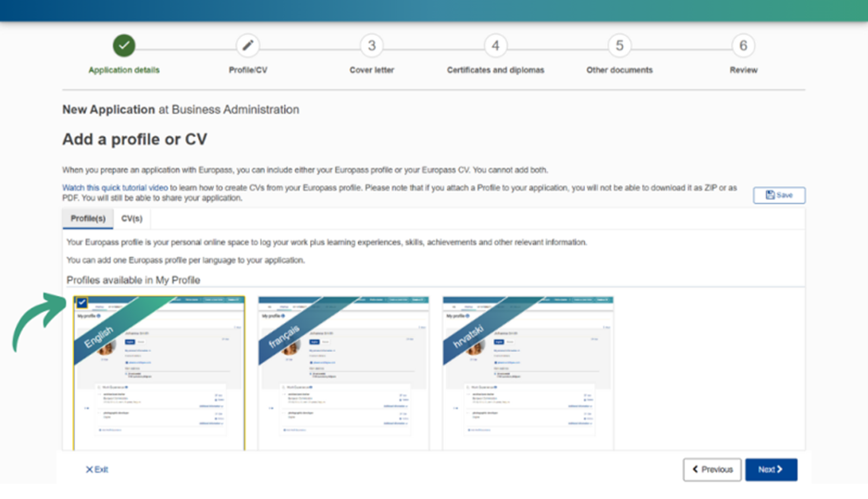The width and height of the screenshot is (868, 499).
Task: Click the Profile/CV step label
Action: 248,70
